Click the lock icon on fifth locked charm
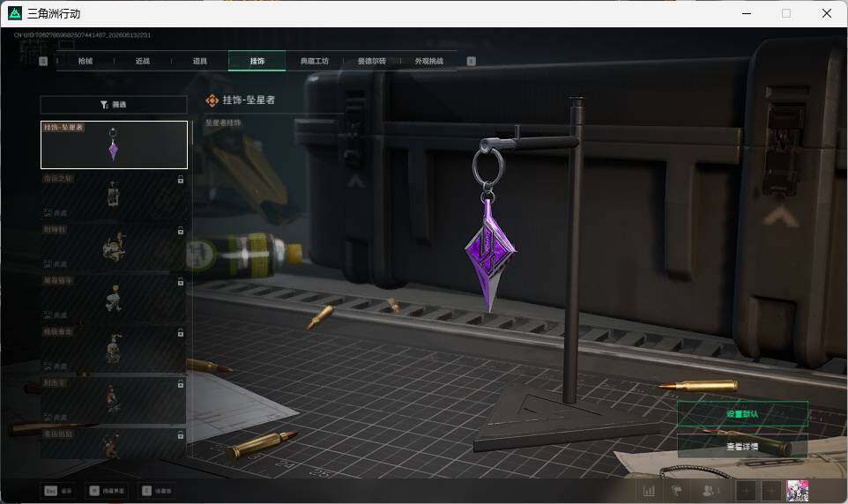 click(181, 384)
